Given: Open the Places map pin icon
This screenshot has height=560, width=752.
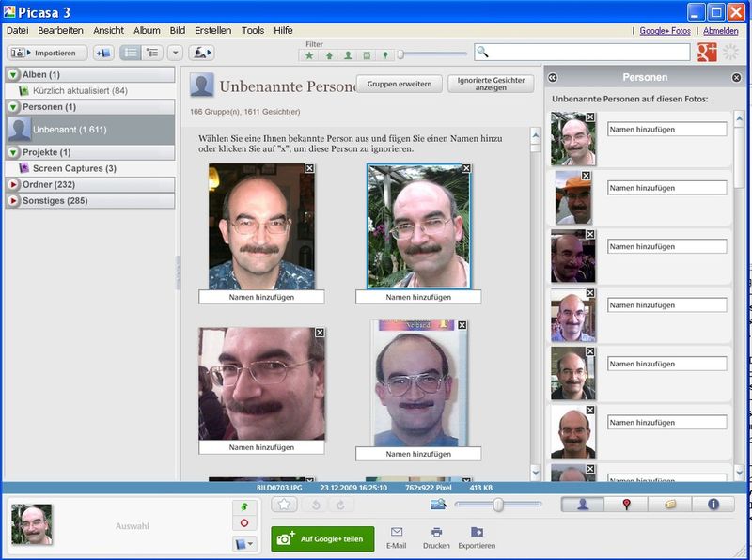Looking at the screenshot, I should coord(624,506).
